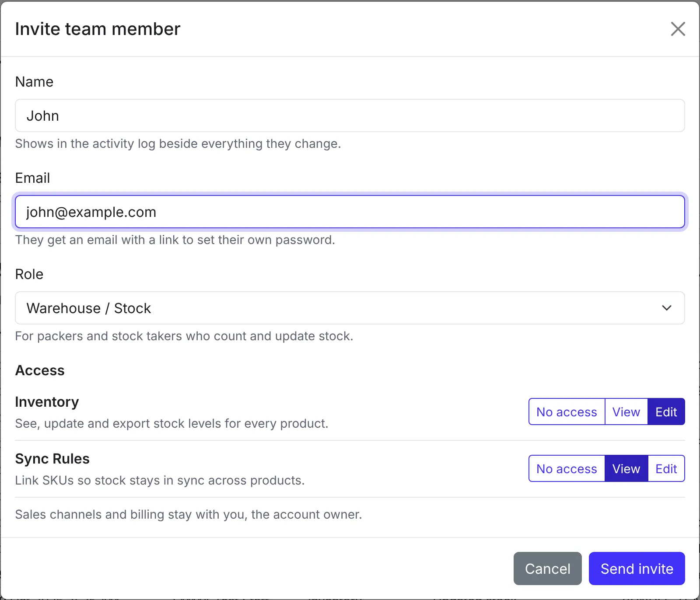Click the Name field label

(34, 82)
